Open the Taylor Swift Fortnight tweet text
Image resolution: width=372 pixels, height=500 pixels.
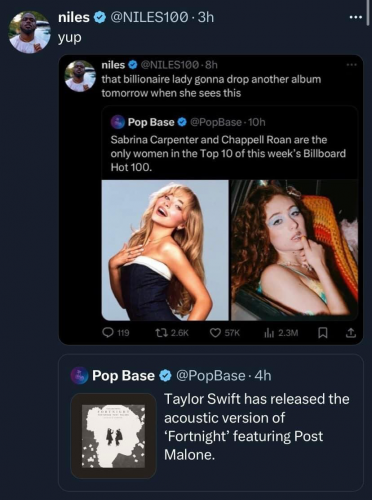point(257,427)
